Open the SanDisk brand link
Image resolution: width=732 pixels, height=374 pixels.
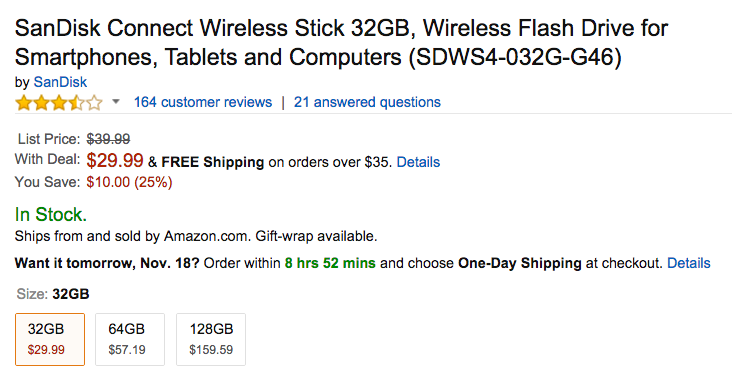click(x=60, y=82)
